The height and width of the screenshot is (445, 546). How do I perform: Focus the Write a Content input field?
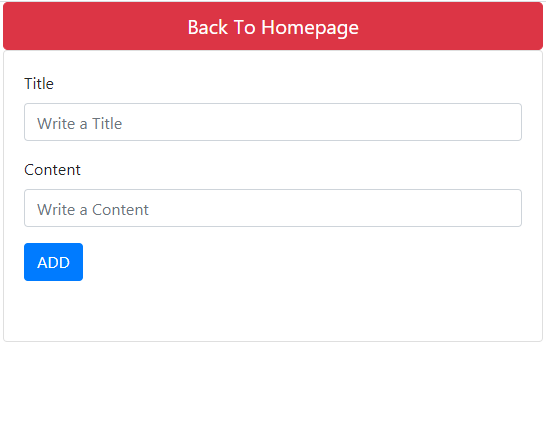(x=273, y=208)
